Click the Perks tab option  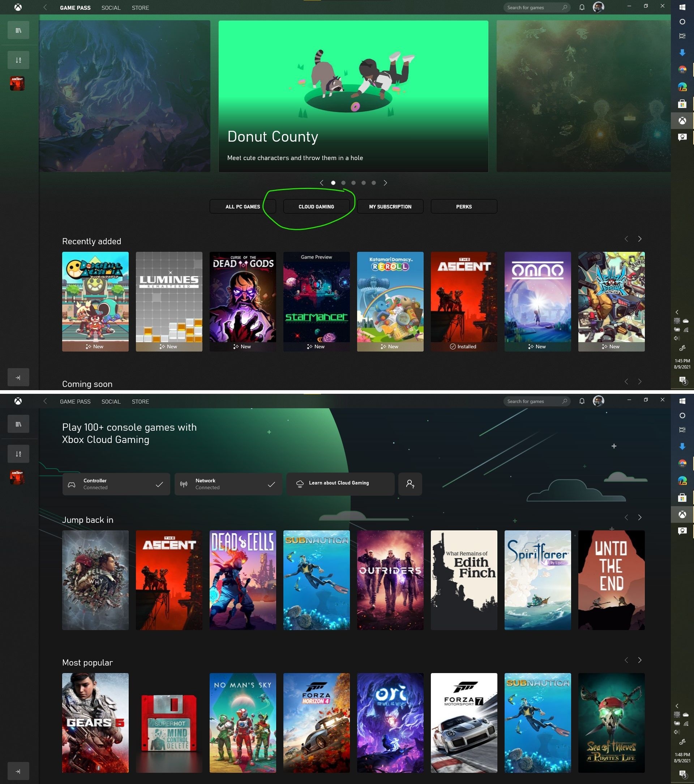point(463,206)
